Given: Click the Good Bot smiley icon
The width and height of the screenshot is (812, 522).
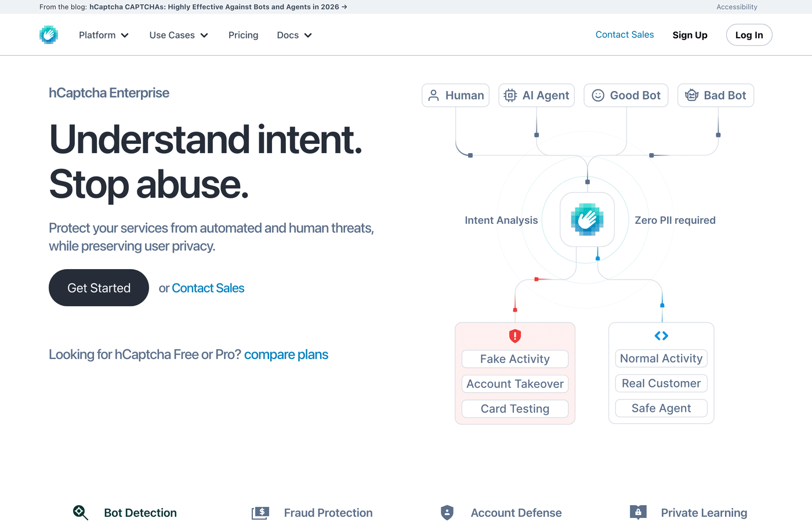Looking at the screenshot, I should [598, 96].
